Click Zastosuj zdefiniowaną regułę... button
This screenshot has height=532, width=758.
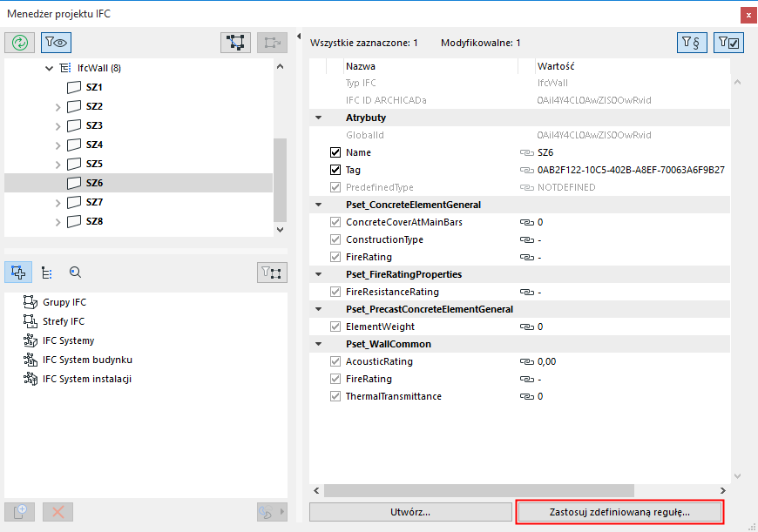click(619, 512)
